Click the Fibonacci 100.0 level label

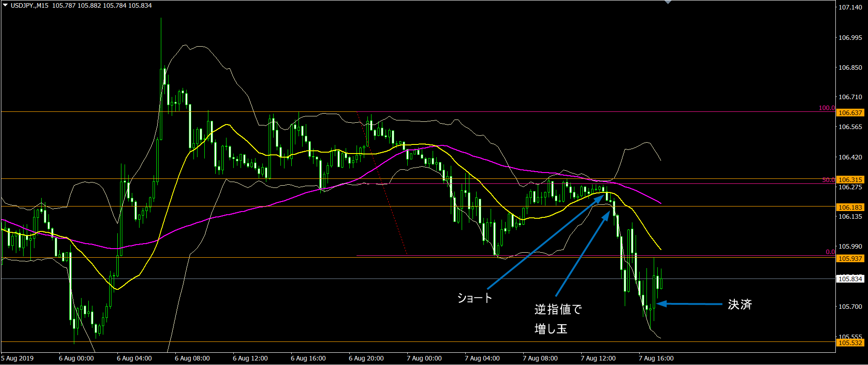coord(826,108)
